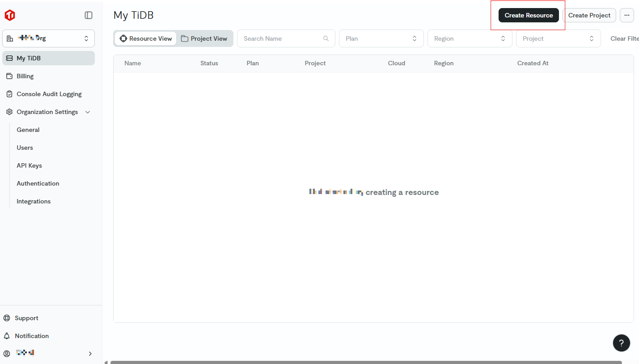Click the Create Project button
Screen dimensions: 639x364
tap(589, 15)
